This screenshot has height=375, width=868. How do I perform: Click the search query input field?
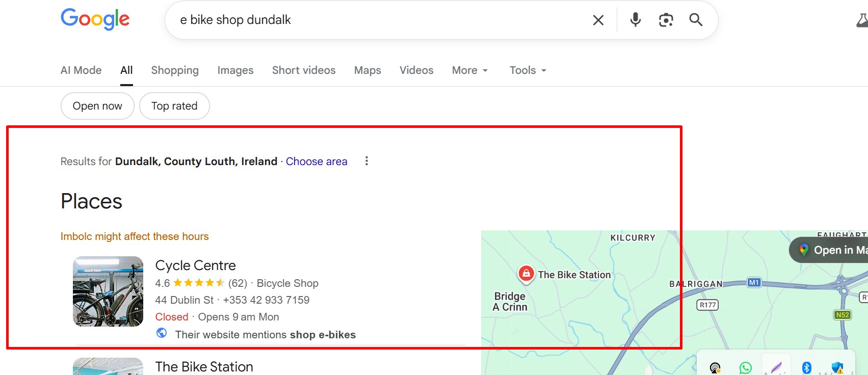tap(377, 20)
